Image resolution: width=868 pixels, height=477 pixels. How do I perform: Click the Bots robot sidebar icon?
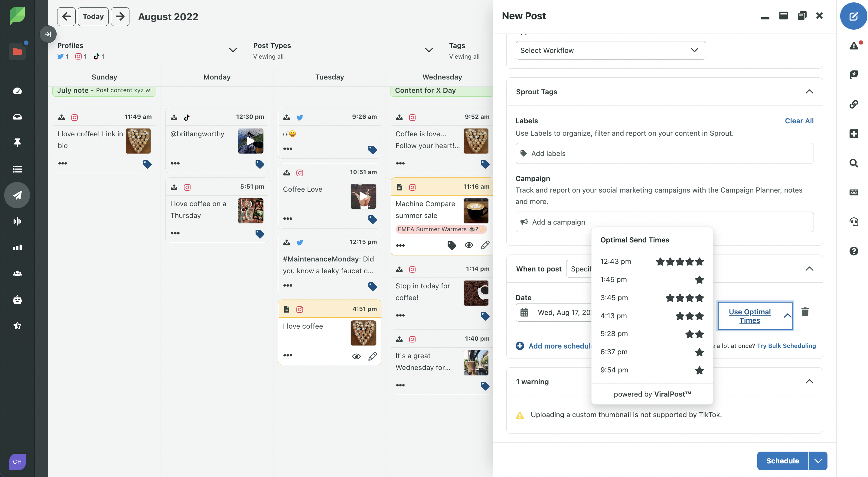17,300
